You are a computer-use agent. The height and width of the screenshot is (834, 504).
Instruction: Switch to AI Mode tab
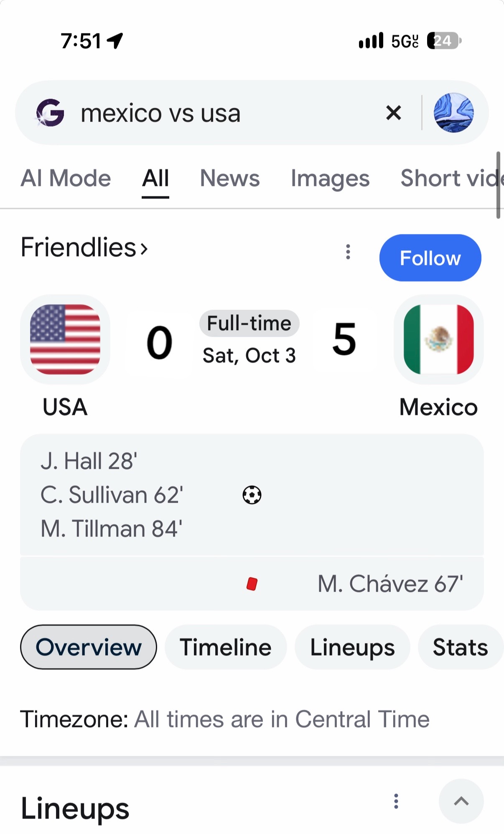click(66, 178)
